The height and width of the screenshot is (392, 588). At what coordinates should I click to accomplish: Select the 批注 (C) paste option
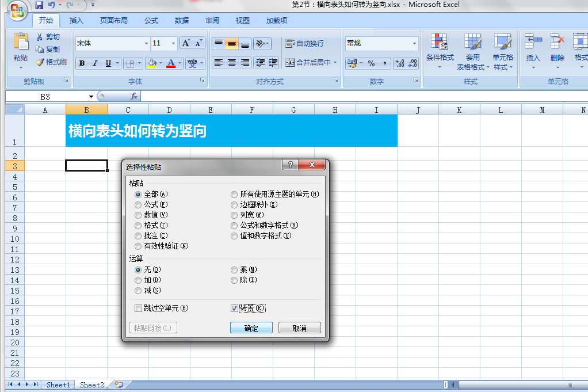(138, 236)
